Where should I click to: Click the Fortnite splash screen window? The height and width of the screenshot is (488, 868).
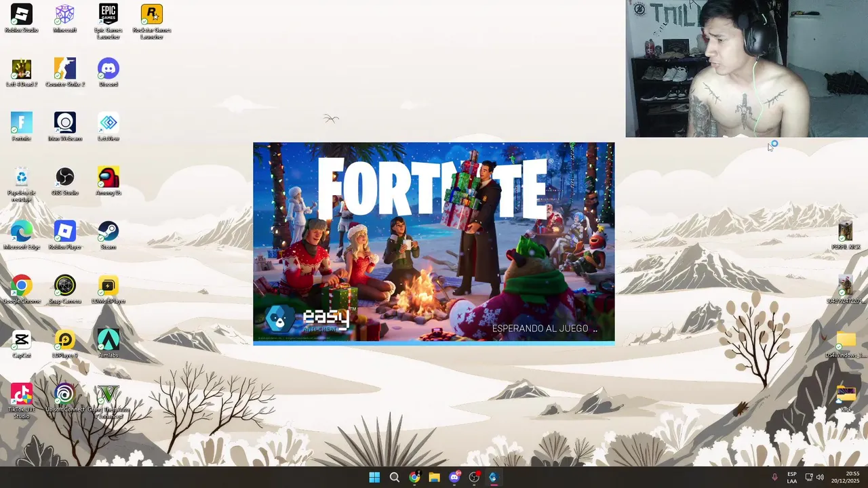[434, 243]
